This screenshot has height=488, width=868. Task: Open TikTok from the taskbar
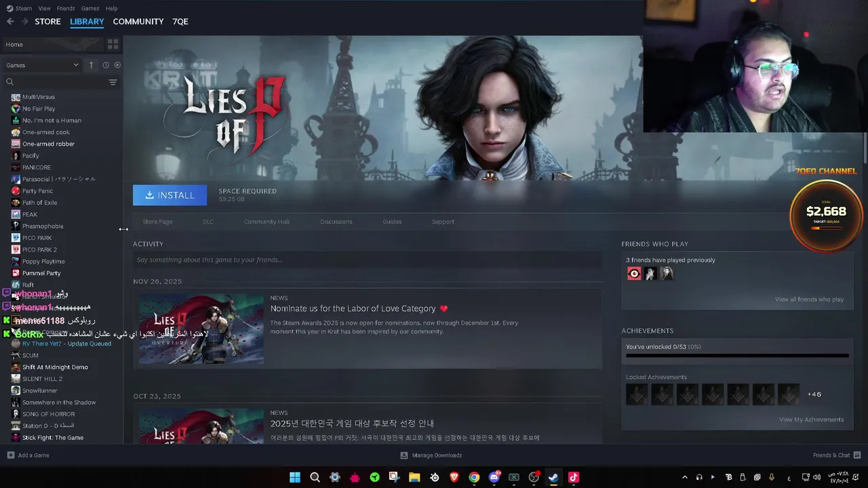[x=574, y=477]
